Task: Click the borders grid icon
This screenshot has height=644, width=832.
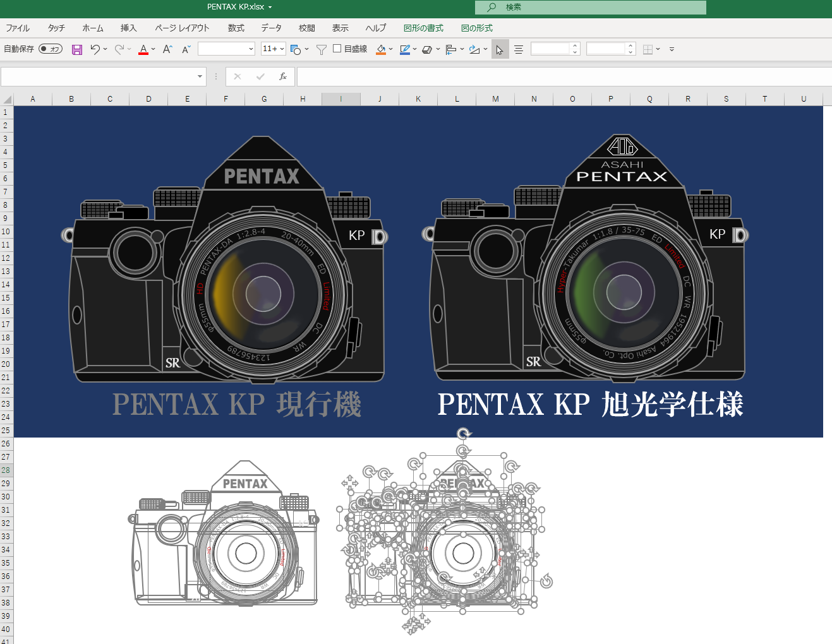Action: click(x=648, y=49)
